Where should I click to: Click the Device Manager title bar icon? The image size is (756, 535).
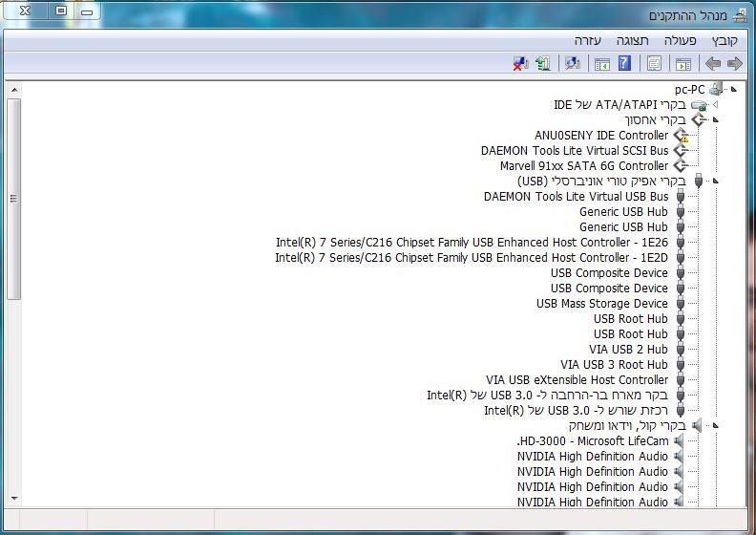click(740, 16)
